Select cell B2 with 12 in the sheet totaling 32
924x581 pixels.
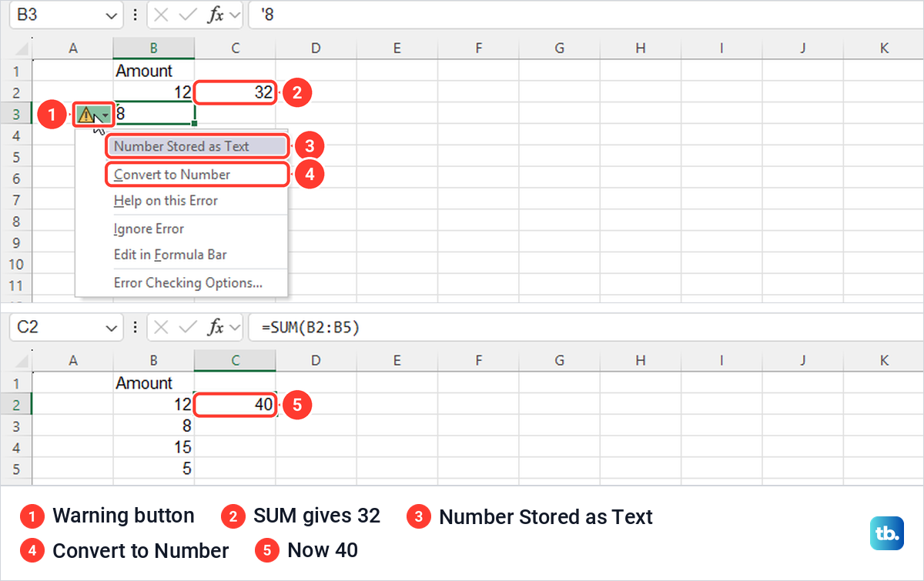(153, 92)
